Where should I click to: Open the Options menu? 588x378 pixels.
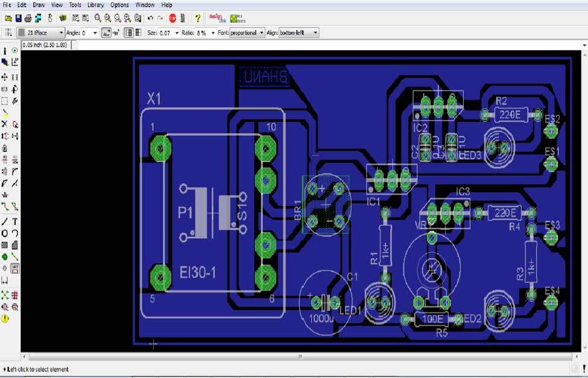[120, 5]
